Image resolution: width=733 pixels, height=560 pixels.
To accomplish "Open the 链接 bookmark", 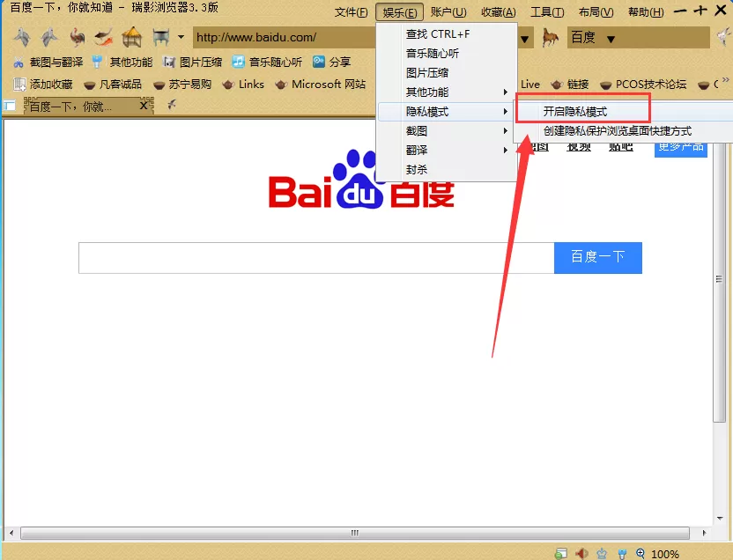I will 569,84.
